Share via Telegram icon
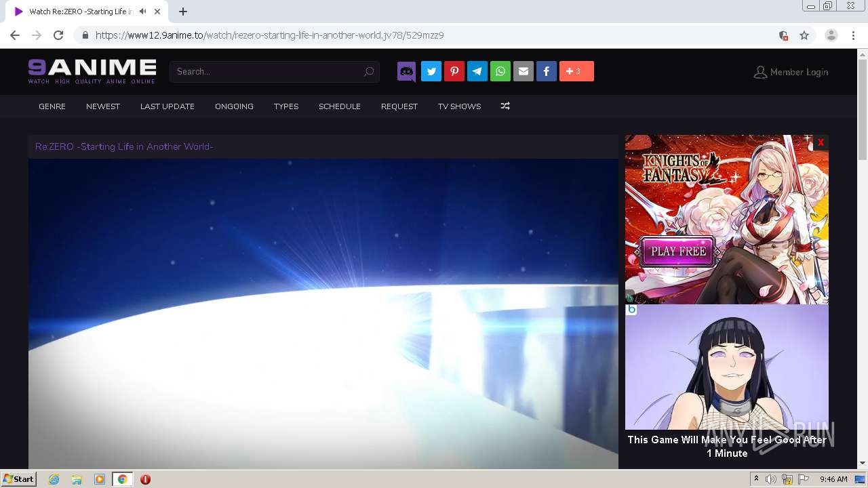Viewport: 868px width, 488px height. point(477,71)
